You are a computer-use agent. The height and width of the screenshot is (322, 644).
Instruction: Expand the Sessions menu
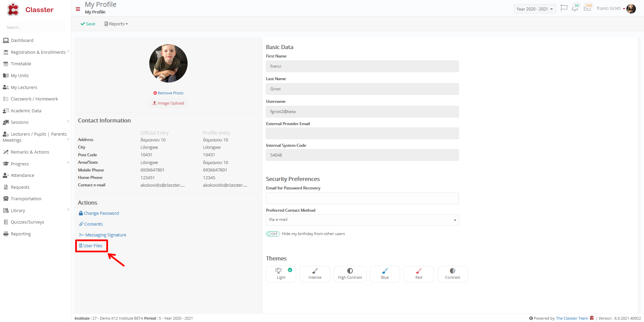[68, 121]
